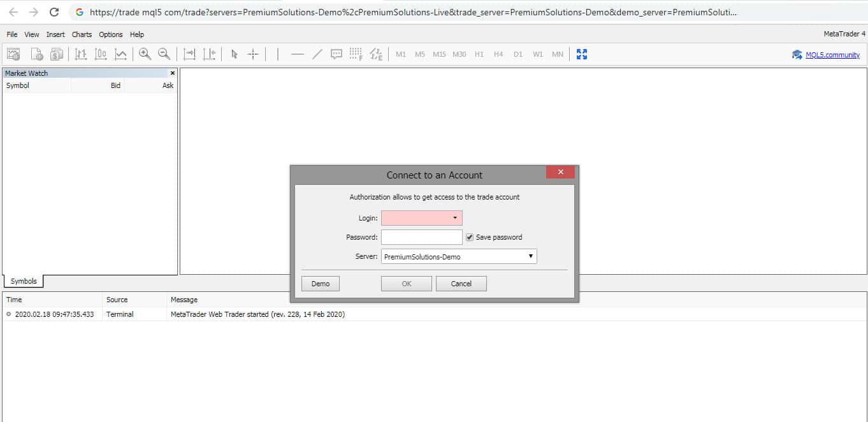Set timeframe to M5

tap(420, 54)
